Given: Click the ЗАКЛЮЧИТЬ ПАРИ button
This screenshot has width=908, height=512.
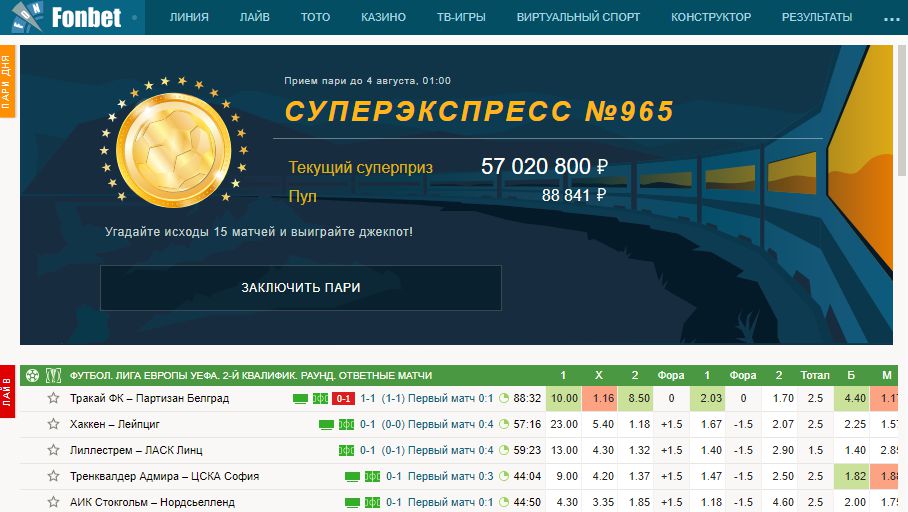Looking at the screenshot, I should (301, 288).
